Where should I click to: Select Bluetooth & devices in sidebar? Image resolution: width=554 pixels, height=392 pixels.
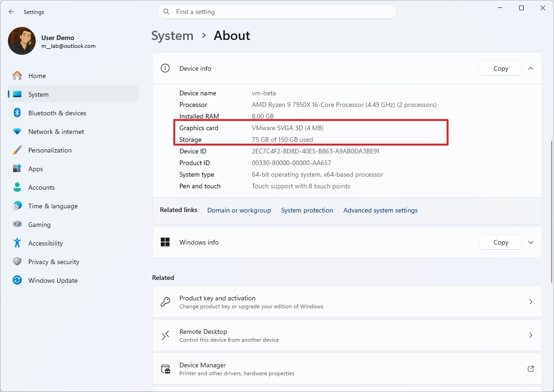(x=57, y=113)
